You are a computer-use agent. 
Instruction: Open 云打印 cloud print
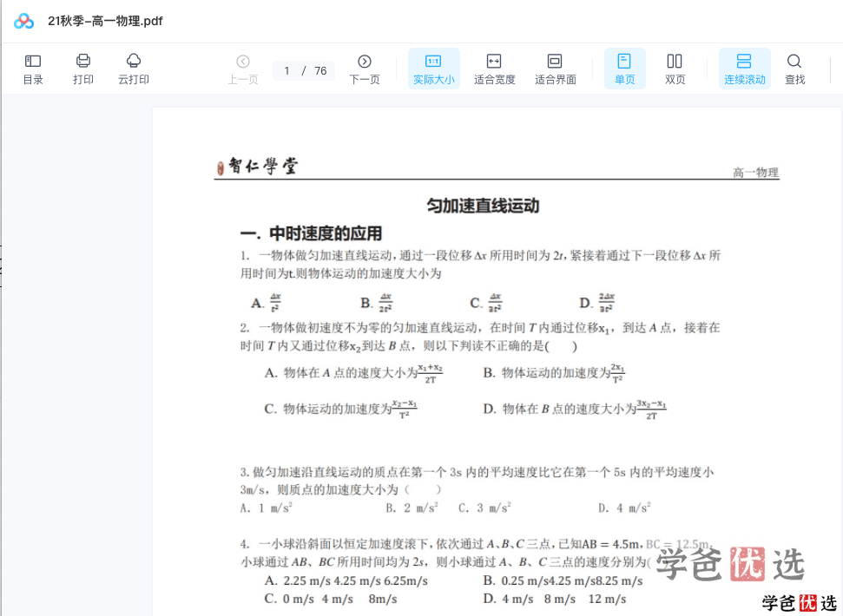134,69
